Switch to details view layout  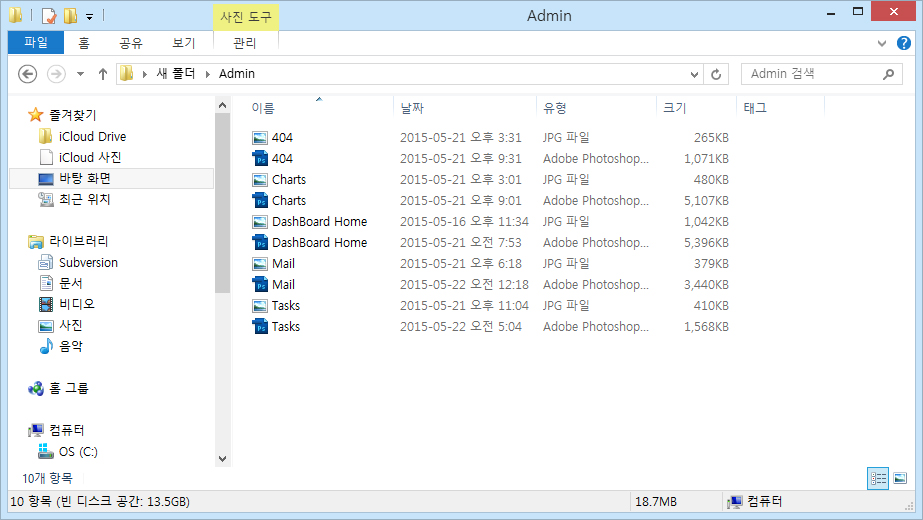pyautogui.click(x=878, y=478)
